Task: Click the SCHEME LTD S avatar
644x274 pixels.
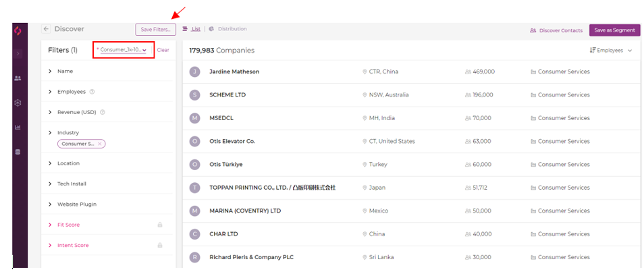Action: pos(194,95)
